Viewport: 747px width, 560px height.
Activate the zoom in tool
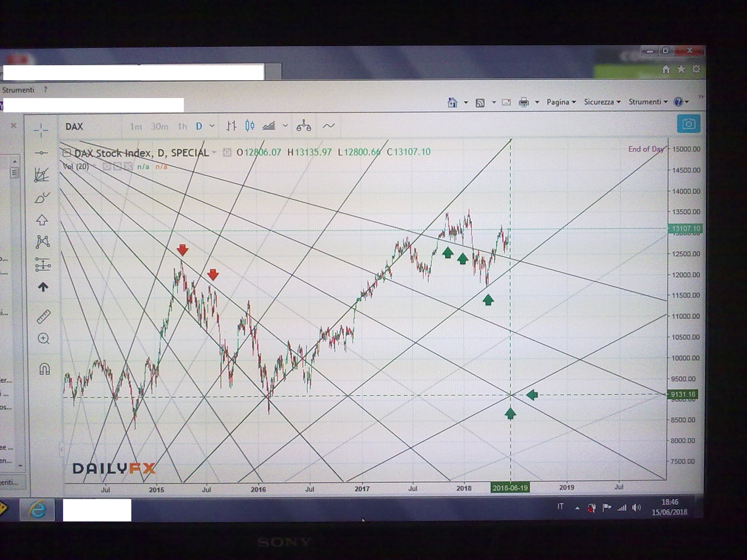tap(43, 339)
